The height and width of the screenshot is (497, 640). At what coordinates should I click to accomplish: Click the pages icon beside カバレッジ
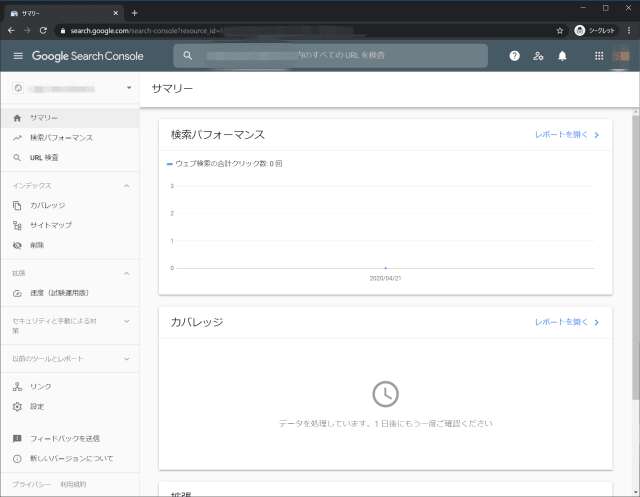(x=17, y=205)
